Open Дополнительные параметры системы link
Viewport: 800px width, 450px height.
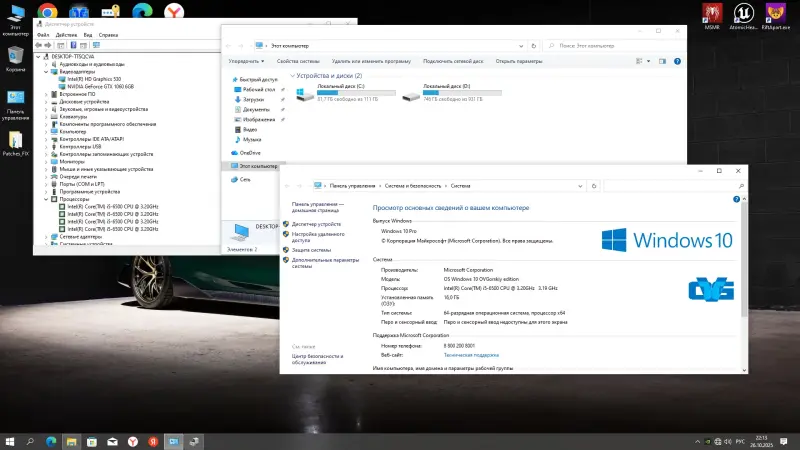325,263
